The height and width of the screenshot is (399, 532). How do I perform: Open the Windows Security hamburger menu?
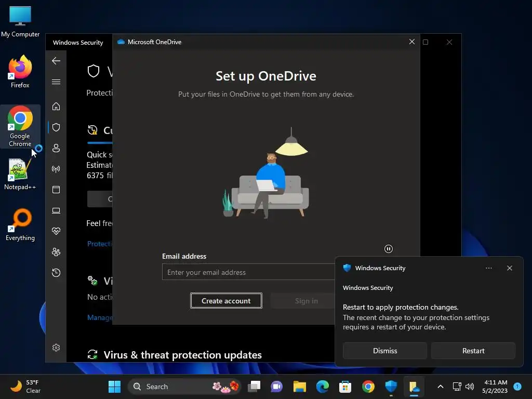pos(56,82)
